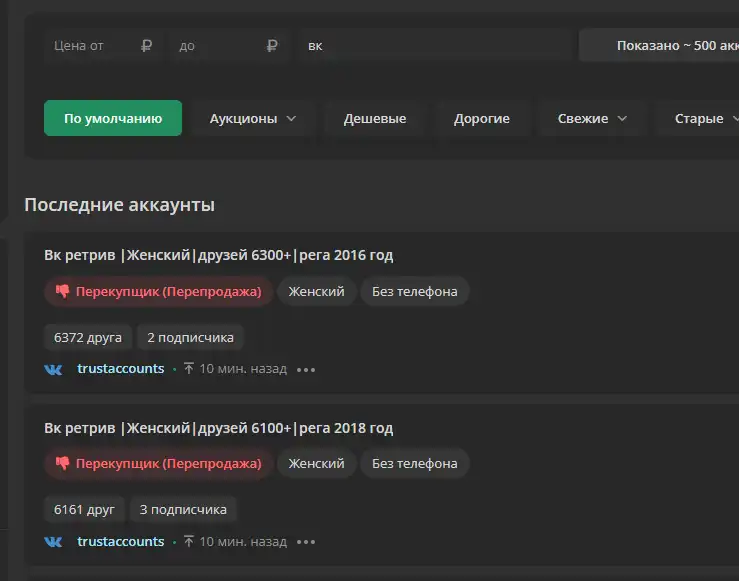Image resolution: width=739 pixels, height=581 pixels.
Task: Open trustaccounts seller profile in 2016 listing
Action: (121, 368)
